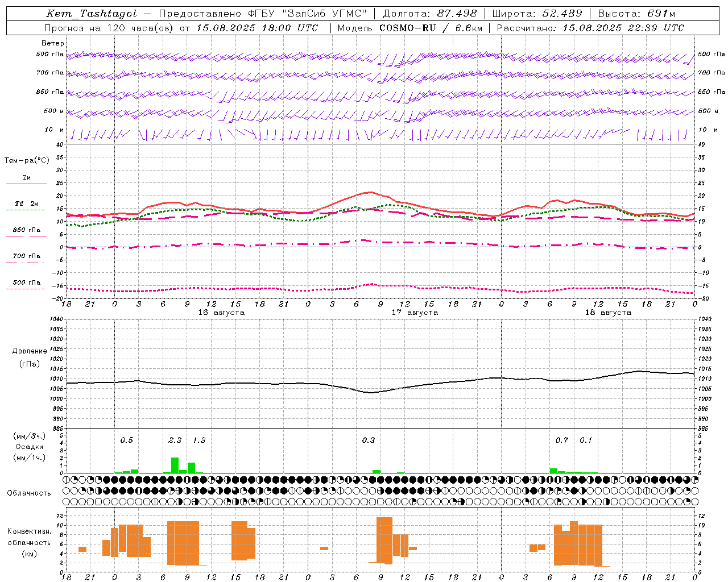Click the Ветер wind panel label
The height and width of the screenshot is (582, 728).
coord(53,43)
